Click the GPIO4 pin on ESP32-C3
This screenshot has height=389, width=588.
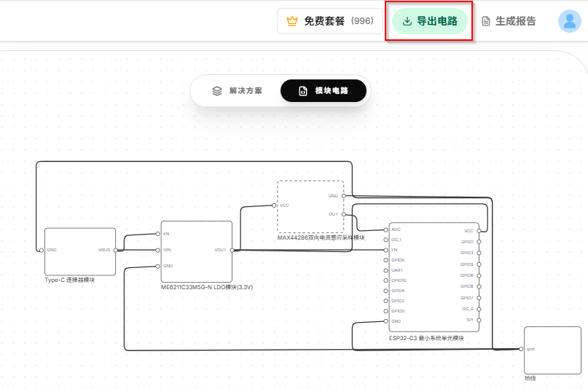(x=386, y=291)
